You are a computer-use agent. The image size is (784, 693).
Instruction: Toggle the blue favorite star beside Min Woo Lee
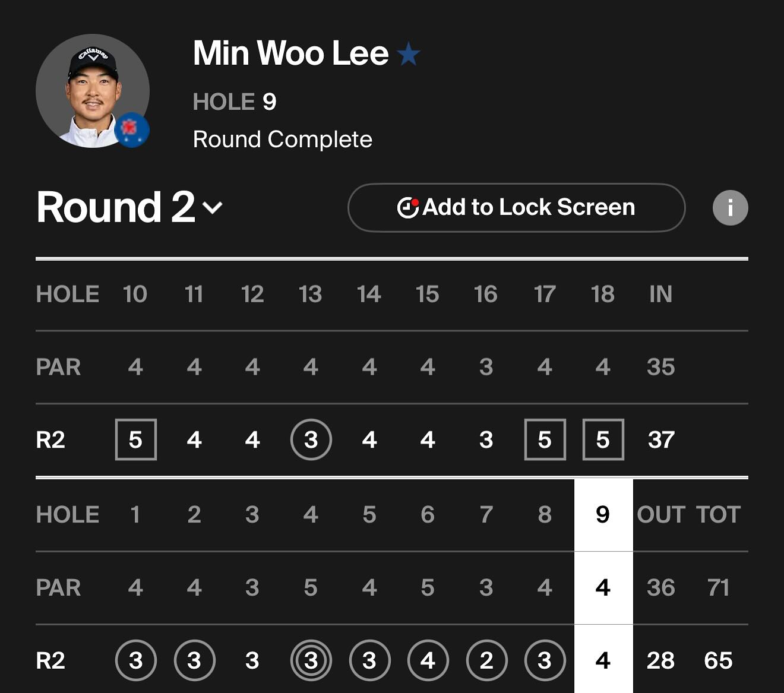[409, 55]
